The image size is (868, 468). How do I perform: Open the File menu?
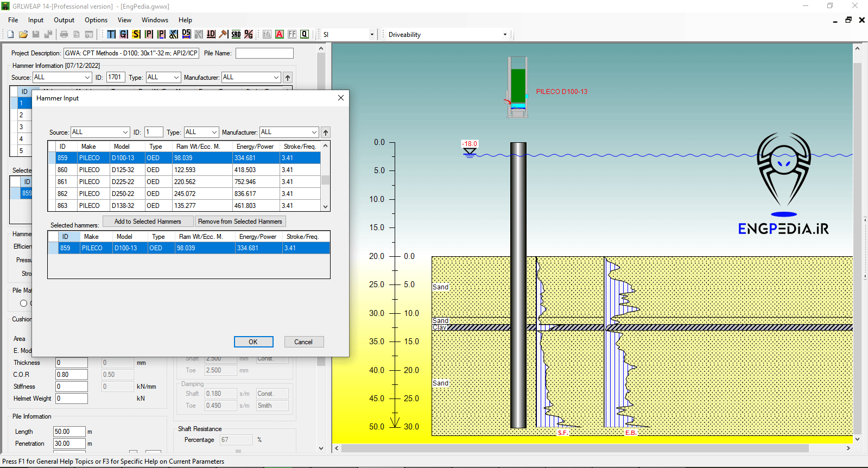pos(13,20)
